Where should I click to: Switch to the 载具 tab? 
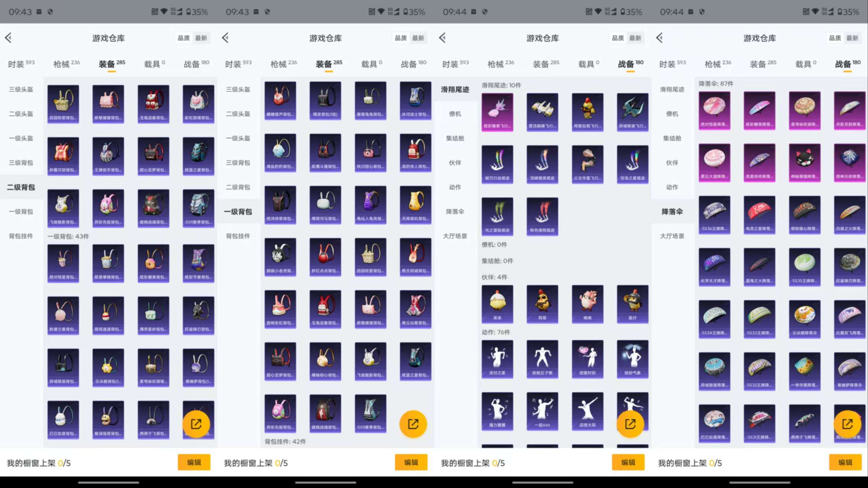click(152, 64)
